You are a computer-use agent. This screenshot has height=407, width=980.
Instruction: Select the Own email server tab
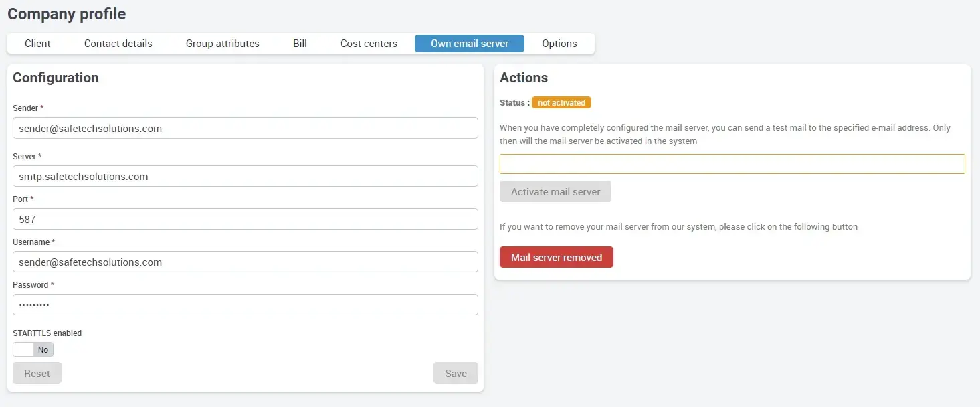469,44
